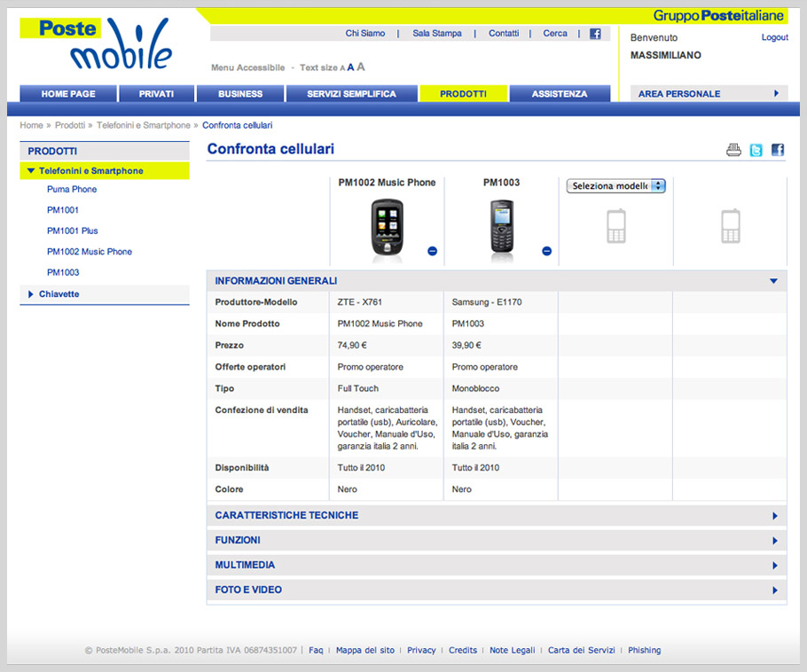The image size is (807, 672).
Task: Select Puma Phone in sidebar
Action: (x=72, y=190)
